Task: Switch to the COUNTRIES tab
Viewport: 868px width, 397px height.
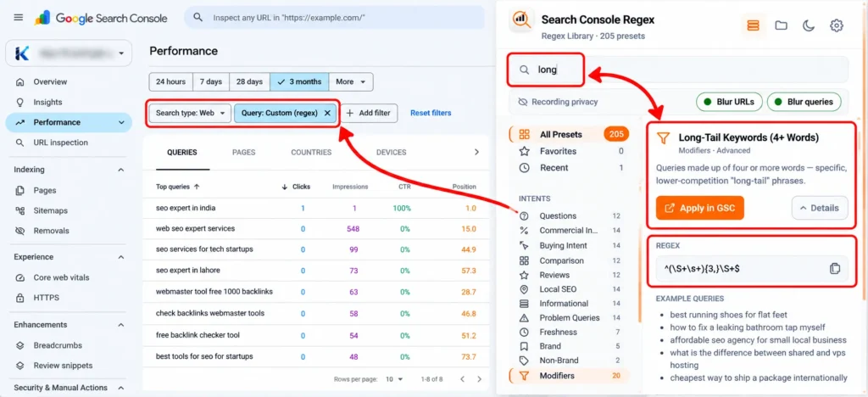Action: coord(311,152)
